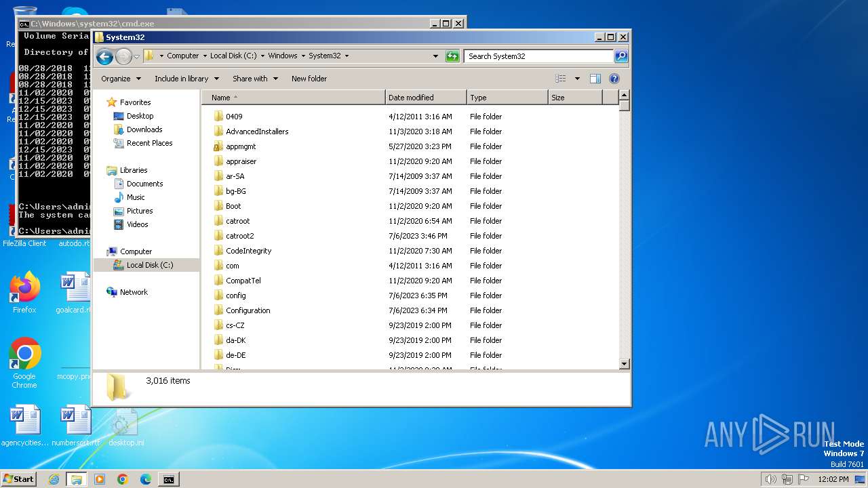Select the ar-SA folder

tap(235, 176)
